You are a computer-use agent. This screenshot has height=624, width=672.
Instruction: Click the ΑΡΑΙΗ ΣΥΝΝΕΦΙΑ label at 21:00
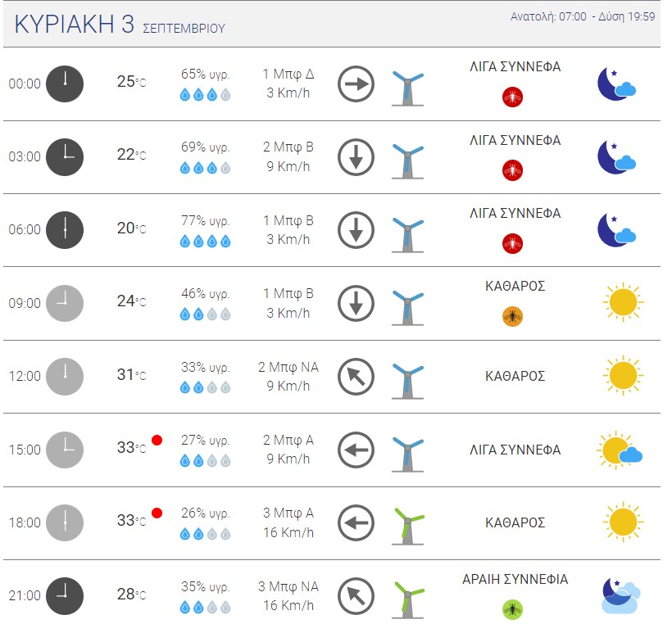[515, 579]
